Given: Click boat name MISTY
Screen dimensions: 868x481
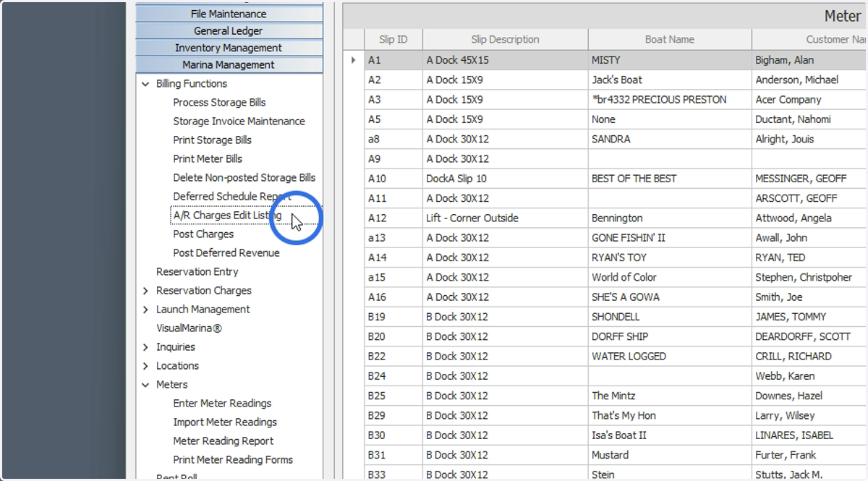Looking at the screenshot, I should [605, 60].
